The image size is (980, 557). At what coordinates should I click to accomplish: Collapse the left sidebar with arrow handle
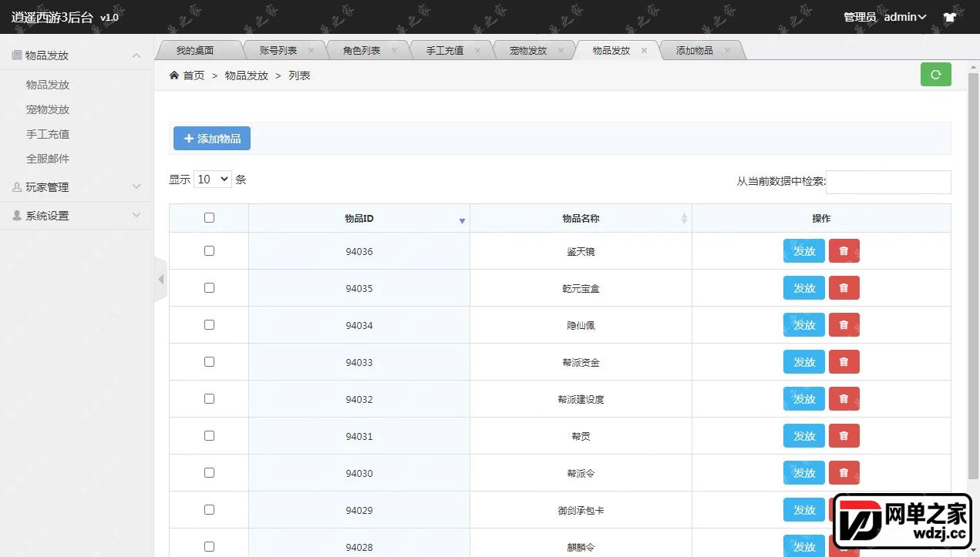160,279
